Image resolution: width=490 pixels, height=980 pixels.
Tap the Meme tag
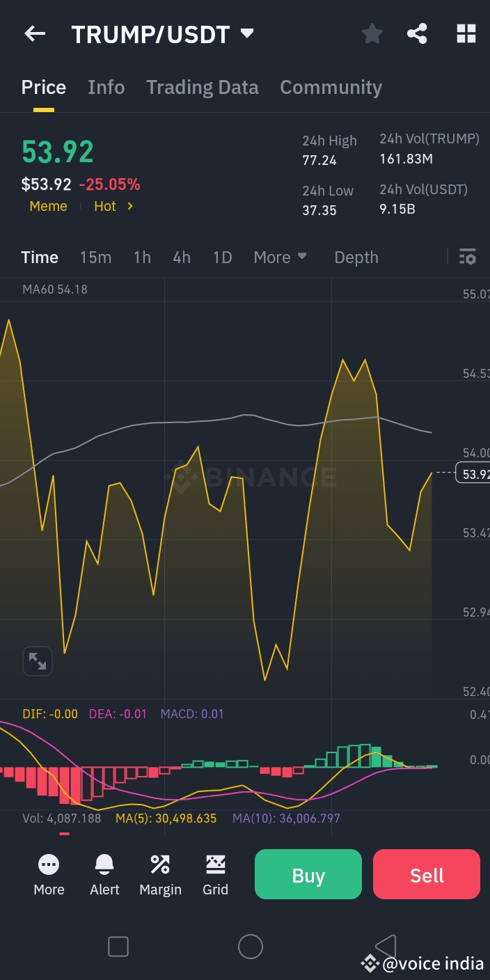click(48, 206)
